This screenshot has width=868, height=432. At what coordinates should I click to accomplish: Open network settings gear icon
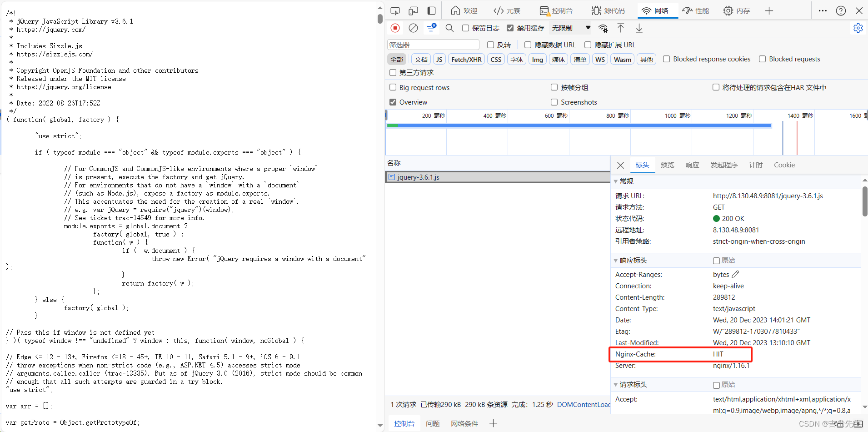(x=858, y=28)
